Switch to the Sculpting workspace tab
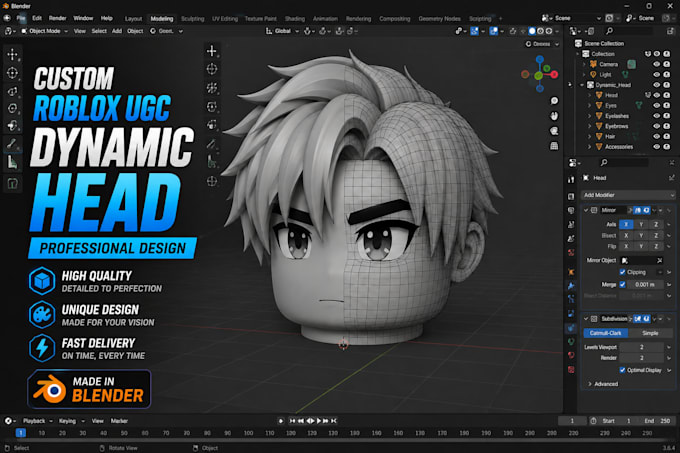The width and height of the screenshot is (680, 453). (x=193, y=19)
